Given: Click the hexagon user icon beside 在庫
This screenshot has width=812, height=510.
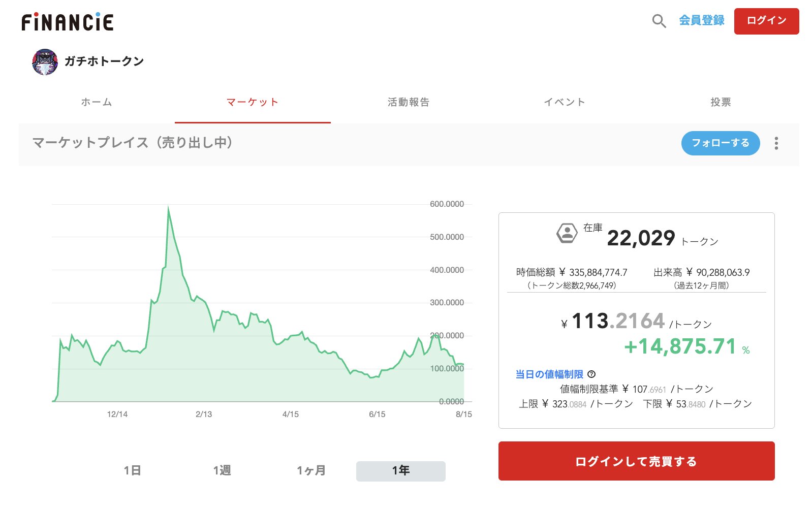Looking at the screenshot, I should point(567,234).
